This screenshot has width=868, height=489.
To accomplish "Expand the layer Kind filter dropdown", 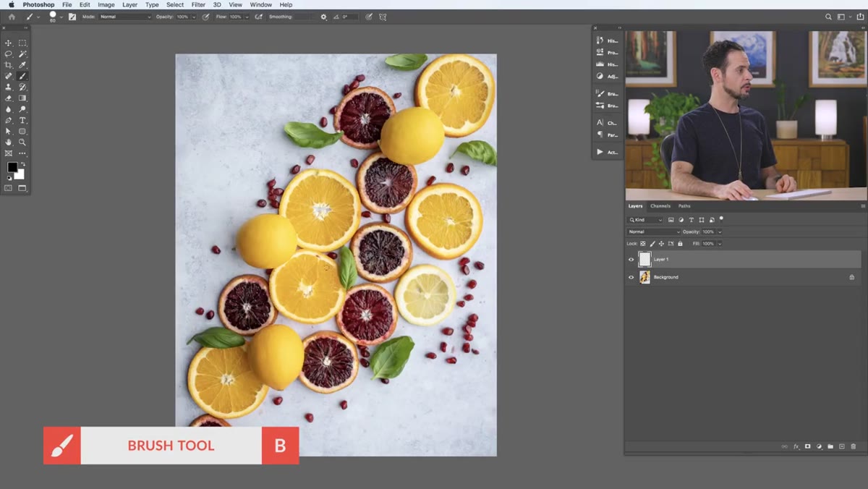I will tap(645, 220).
